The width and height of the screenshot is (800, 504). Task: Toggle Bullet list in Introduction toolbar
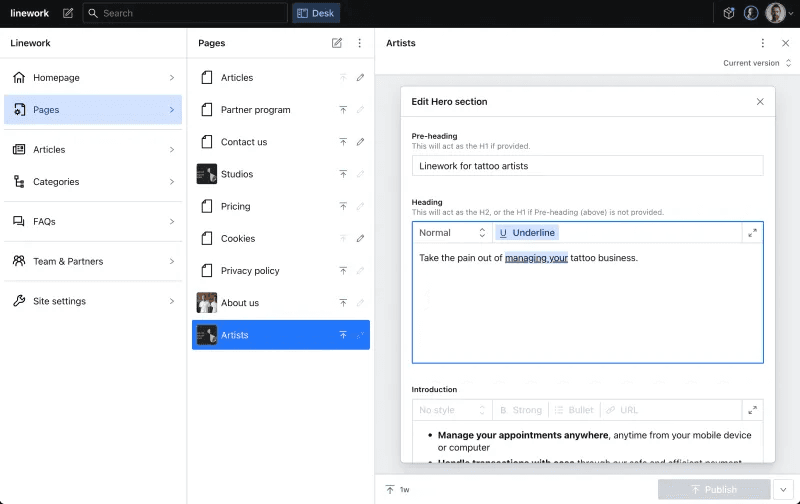(x=574, y=410)
